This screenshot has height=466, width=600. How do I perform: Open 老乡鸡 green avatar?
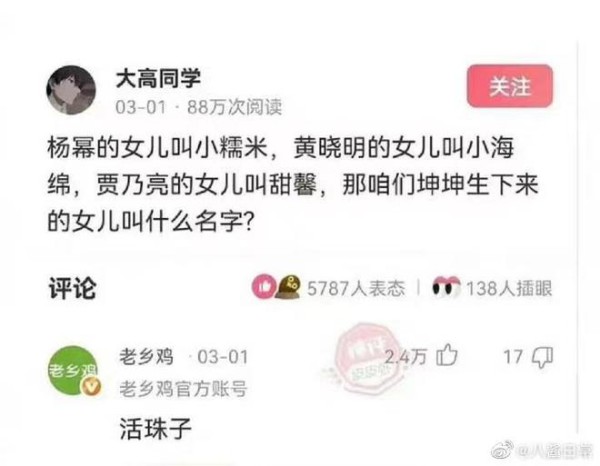pyautogui.click(x=73, y=370)
